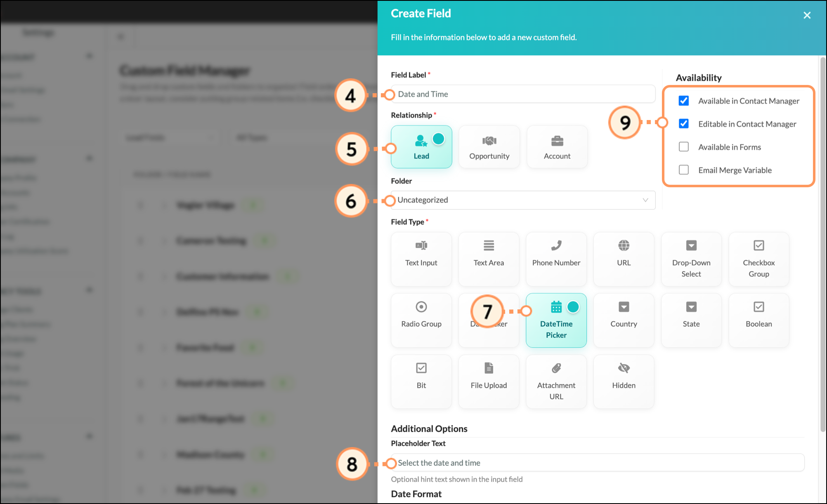Uncheck Editable in Contact Manager
This screenshot has width=827, height=504.
pyautogui.click(x=684, y=124)
